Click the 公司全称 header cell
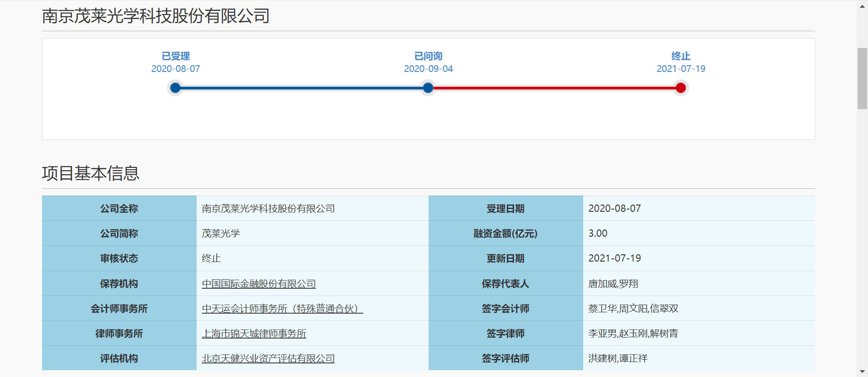 [119, 209]
